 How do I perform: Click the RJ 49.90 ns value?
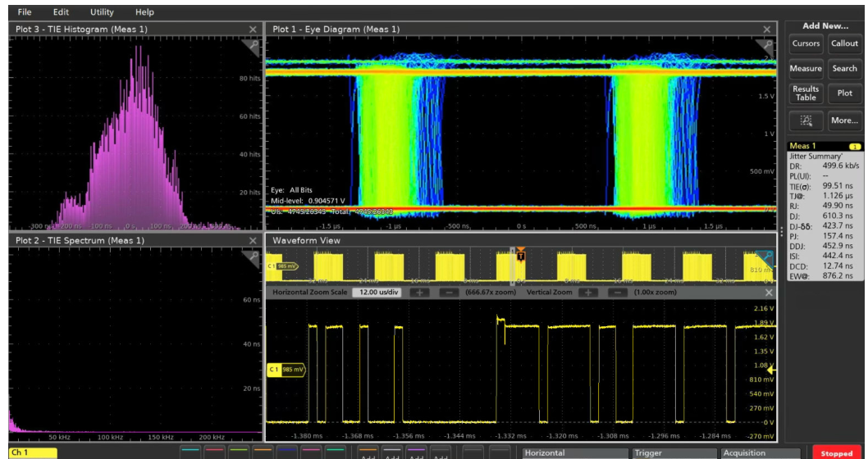[x=838, y=207]
